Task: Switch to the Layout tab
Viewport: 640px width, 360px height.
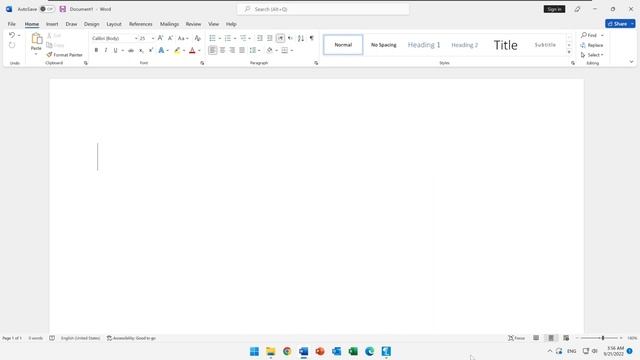Action: click(x=114, y=24)
